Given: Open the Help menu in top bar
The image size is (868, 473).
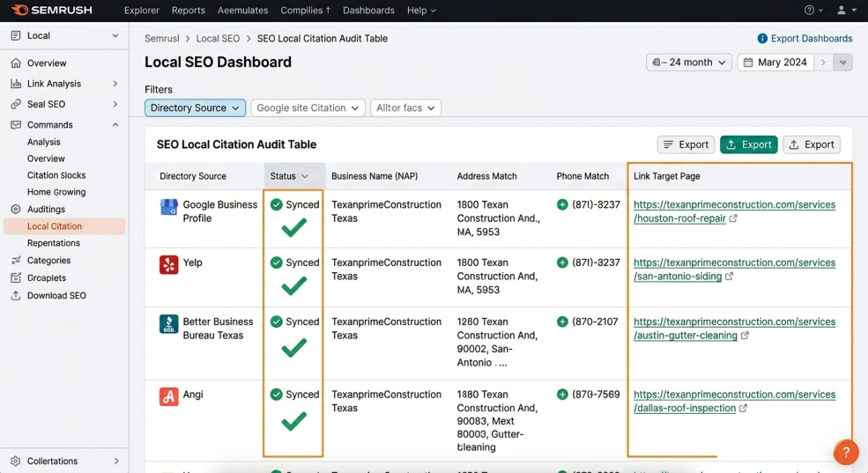Looking at the screenshot, I should (421, 10).
